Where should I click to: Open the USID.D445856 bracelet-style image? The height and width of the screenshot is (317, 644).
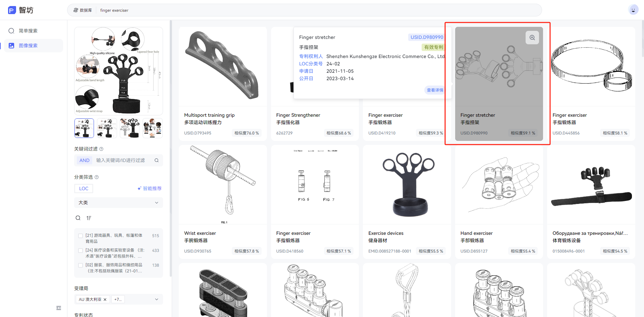click(x=591, y=66)
